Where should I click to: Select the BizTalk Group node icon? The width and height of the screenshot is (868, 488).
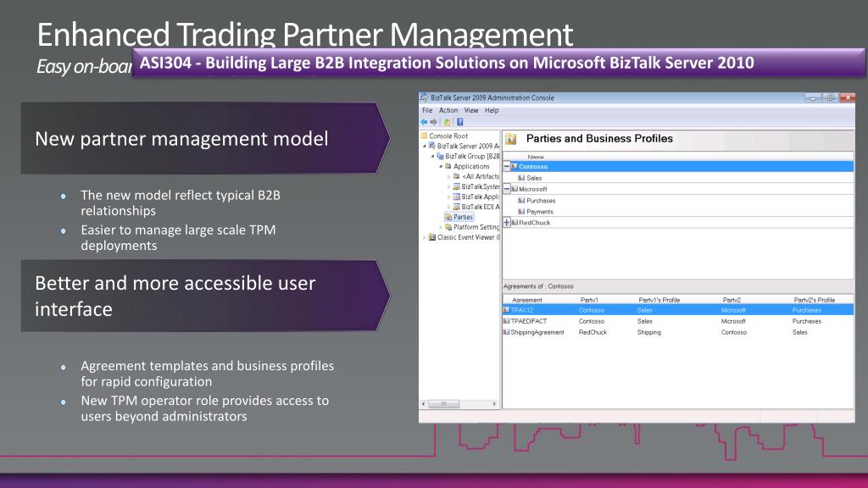pyautogui.click(x=441, y=156)
